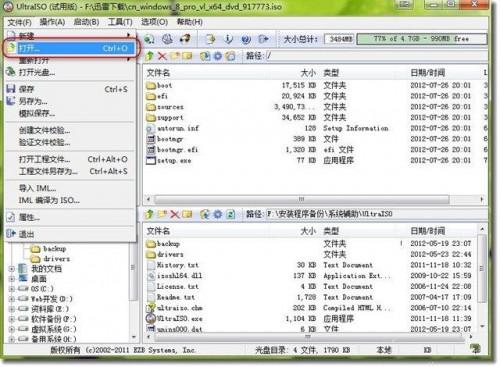Choose 打开工程文件... menu entry
The width and height of the screenshot is (500, 367).
click(x=70, y=159)
